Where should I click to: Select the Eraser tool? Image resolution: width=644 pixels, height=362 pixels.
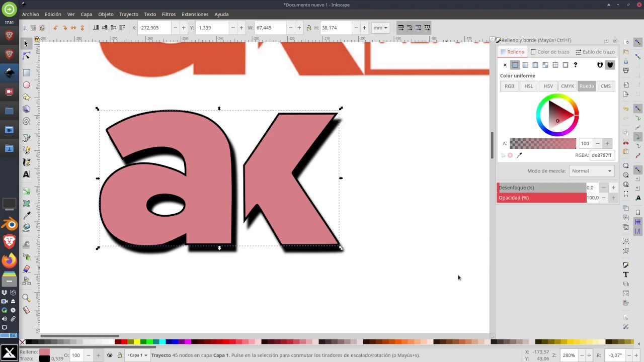pos(26,269)
